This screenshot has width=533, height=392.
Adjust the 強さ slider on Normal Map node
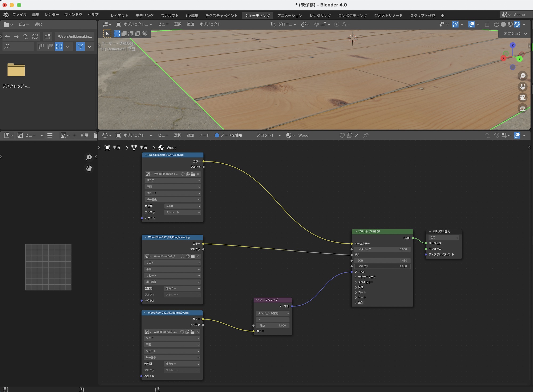pos(273,326)
